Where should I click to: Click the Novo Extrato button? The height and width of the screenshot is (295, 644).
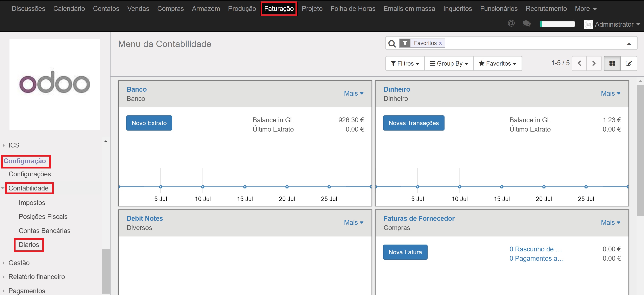click(x=149, y=123)
